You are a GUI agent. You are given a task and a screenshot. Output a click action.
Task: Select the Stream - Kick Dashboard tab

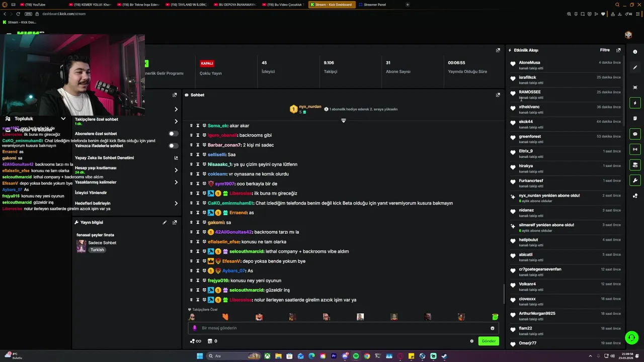coord(333,5)
